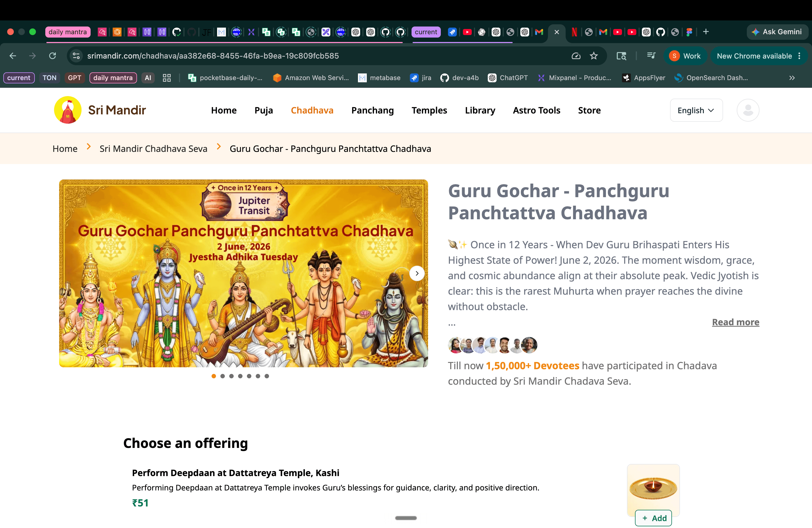Collapse the pink daily mantra tab group
This screenshot has width=812, height=528.
coord(68,32)
